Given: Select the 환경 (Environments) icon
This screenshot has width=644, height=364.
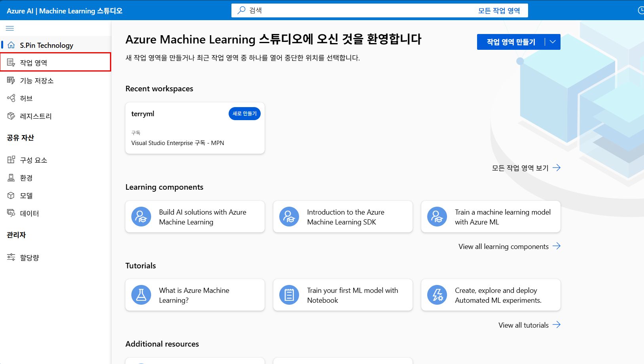Looking at the screenshot, I should (x=11, y=177).
